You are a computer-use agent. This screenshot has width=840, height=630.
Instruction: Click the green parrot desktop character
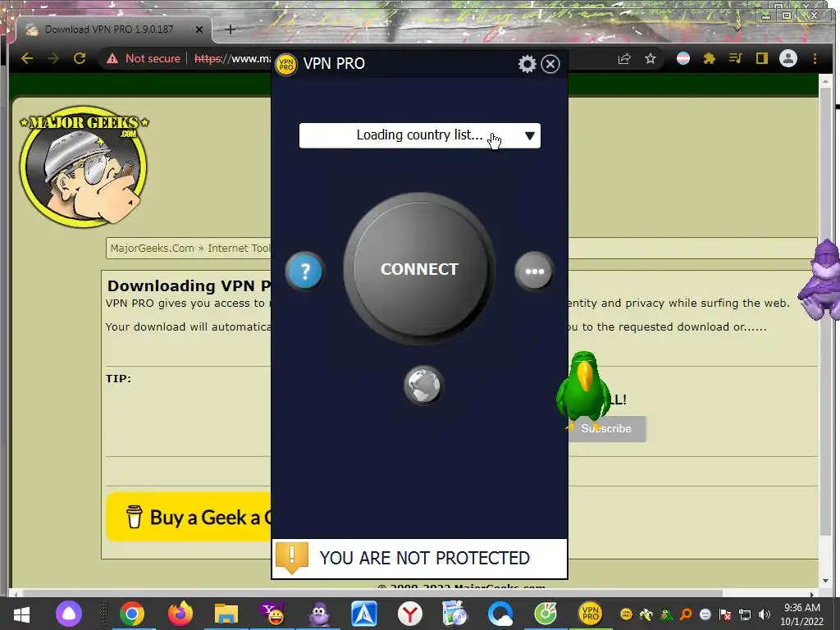(x=583, y=390)
